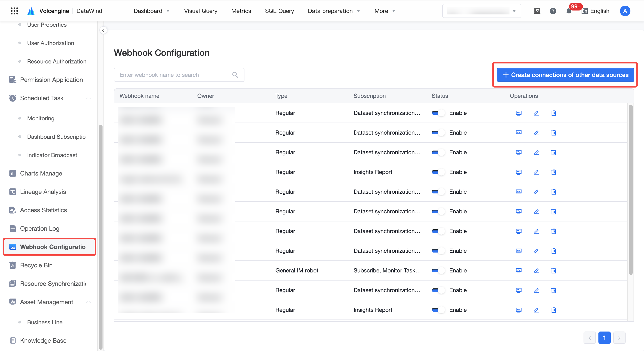Collapse the Scheduled Task section
Image resolution: width=644 pixels, height=351 pixels.
(x=88, y=98)
